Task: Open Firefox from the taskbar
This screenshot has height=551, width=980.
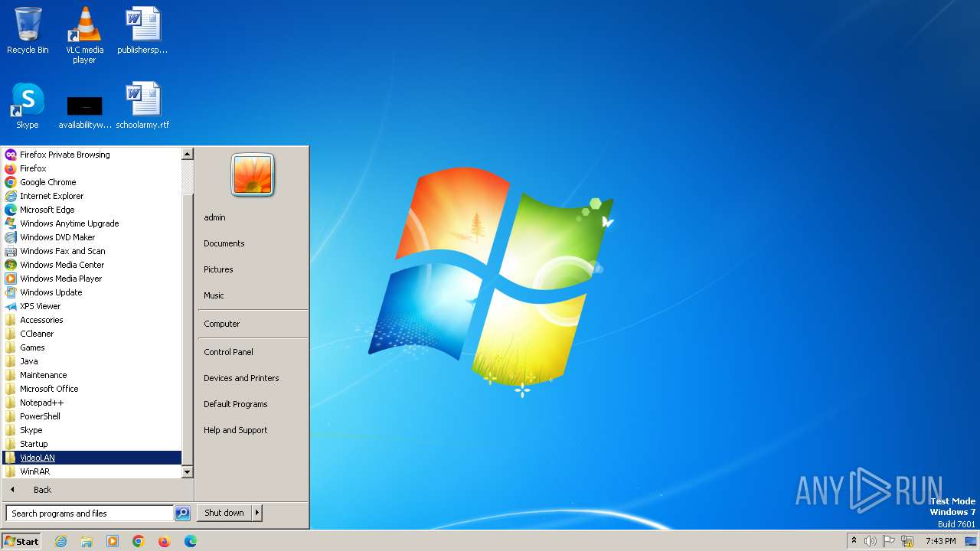Action: pyautogui.click(x=165, y=541)
